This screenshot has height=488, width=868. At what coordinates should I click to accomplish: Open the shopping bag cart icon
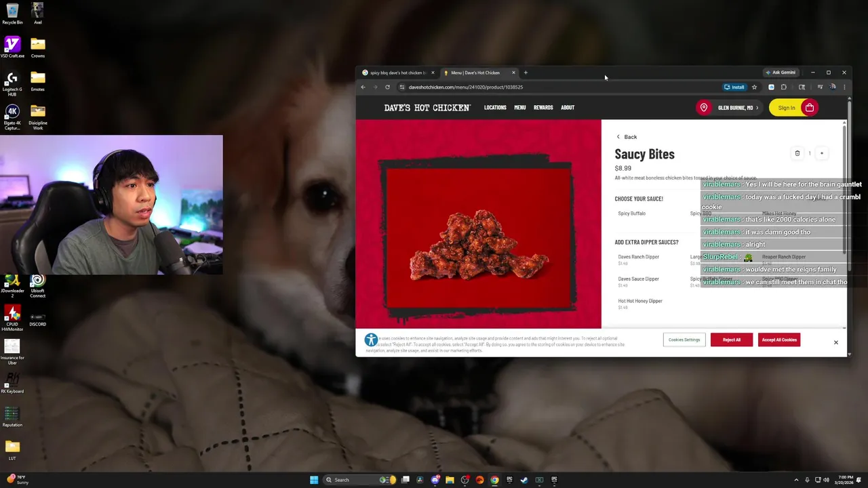810,108
